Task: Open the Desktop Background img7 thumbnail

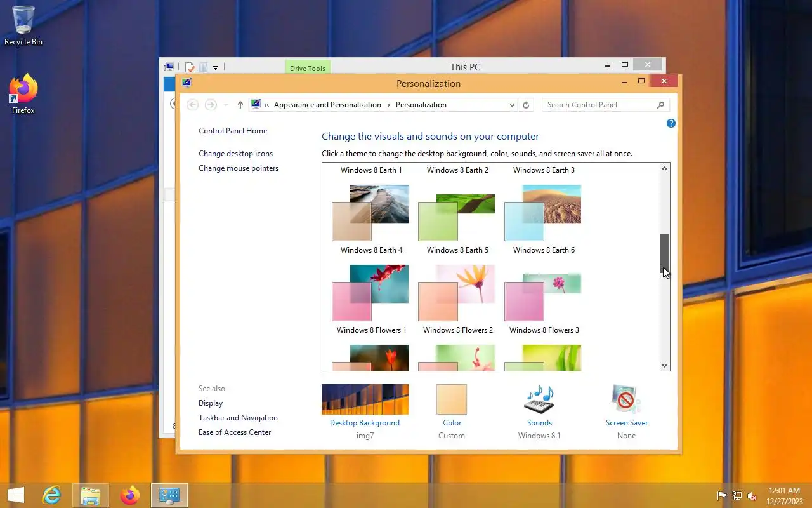Action: [x=365, y=399]
